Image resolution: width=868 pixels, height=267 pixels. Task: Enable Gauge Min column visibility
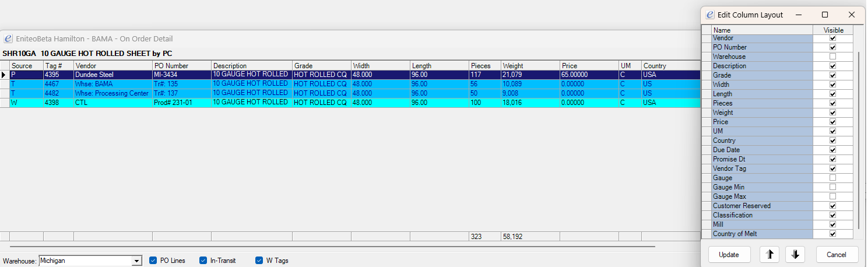pyautogui.click(x=832, y=187)
